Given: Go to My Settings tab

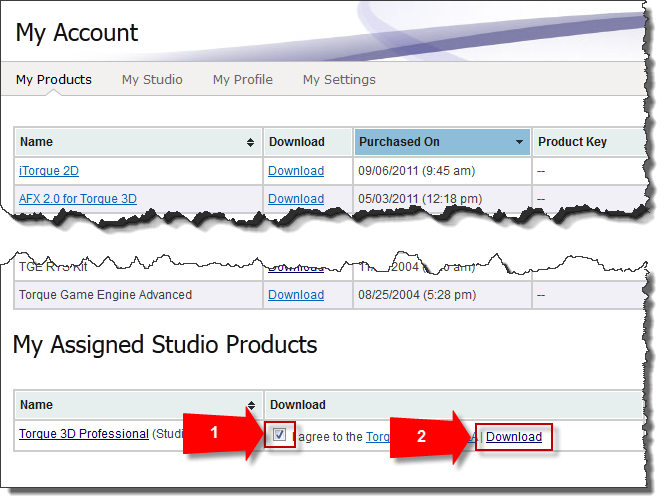Looking at the screenshot, I should point(339,79).
